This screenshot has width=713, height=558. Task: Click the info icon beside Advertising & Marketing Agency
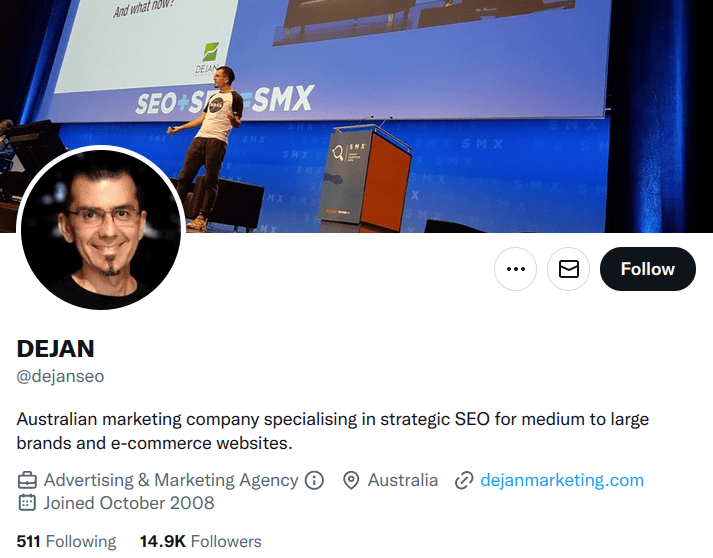tap(314, 480)
